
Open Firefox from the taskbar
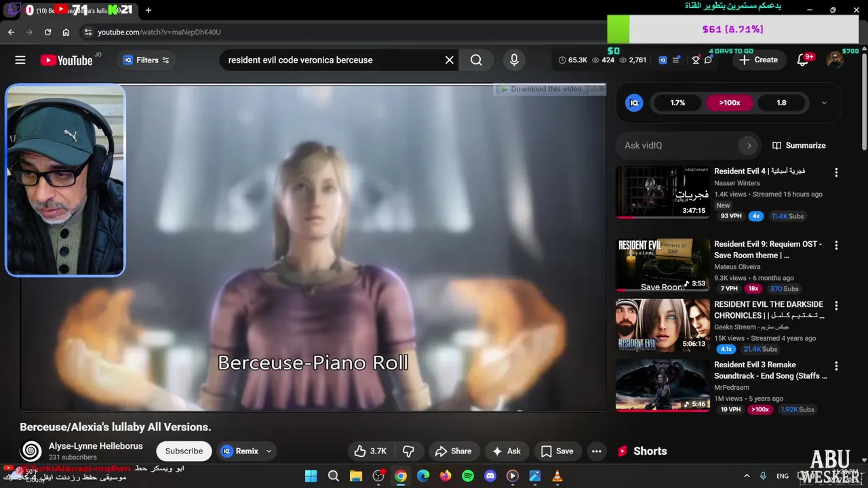click(446, 476)
